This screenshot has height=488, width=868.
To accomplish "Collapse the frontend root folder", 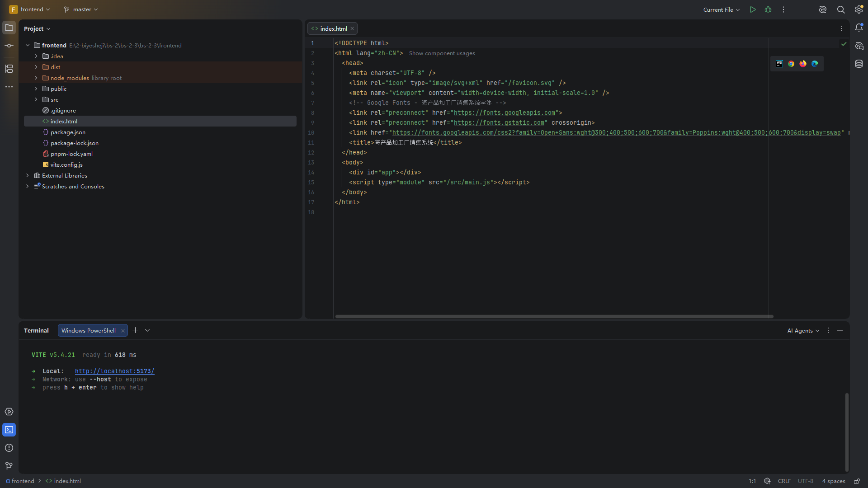I will coord(28,45).
